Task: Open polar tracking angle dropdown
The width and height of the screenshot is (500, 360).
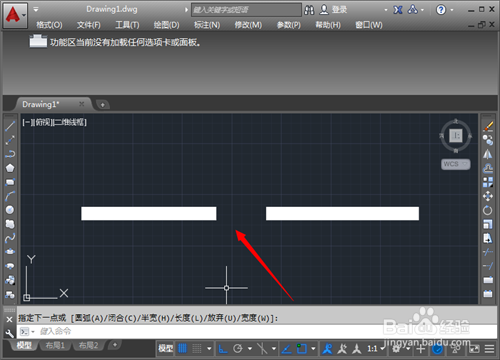Action: pyautogui.click(x=250, y=349)
